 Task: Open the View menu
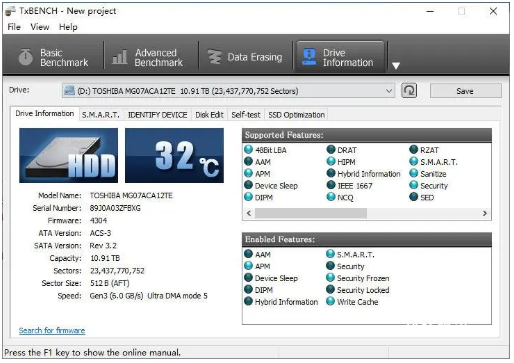tap(40, 27)
